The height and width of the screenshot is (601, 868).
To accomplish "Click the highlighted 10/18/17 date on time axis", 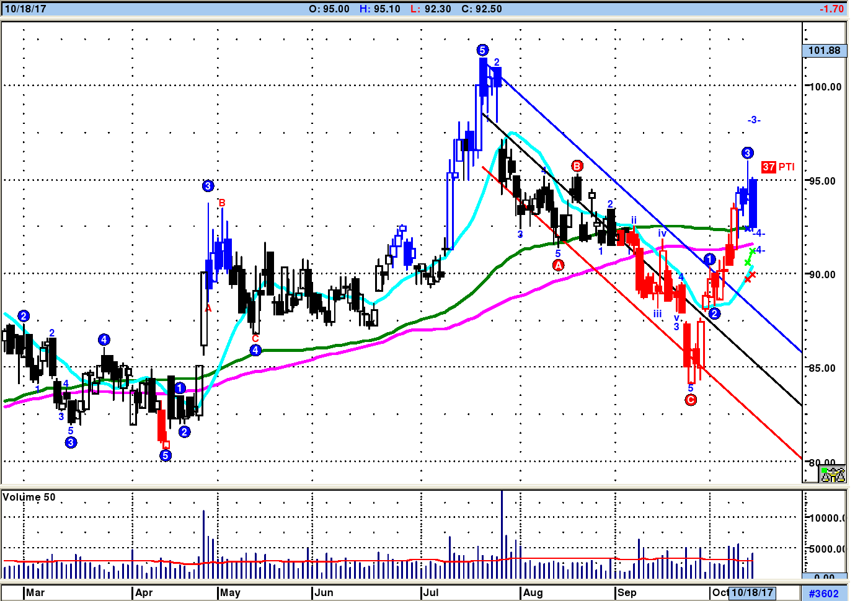I will (752, 592).
